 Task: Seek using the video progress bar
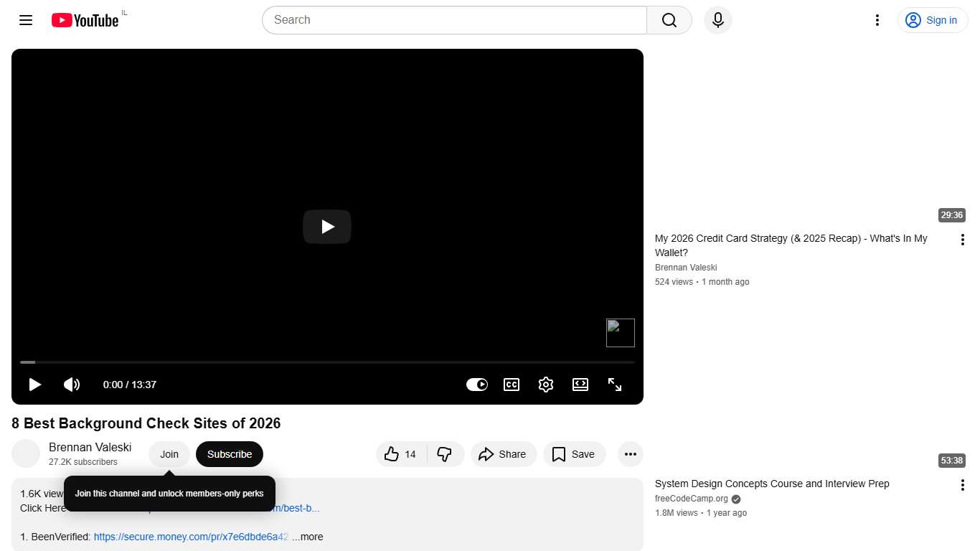(x=327, y=362)
